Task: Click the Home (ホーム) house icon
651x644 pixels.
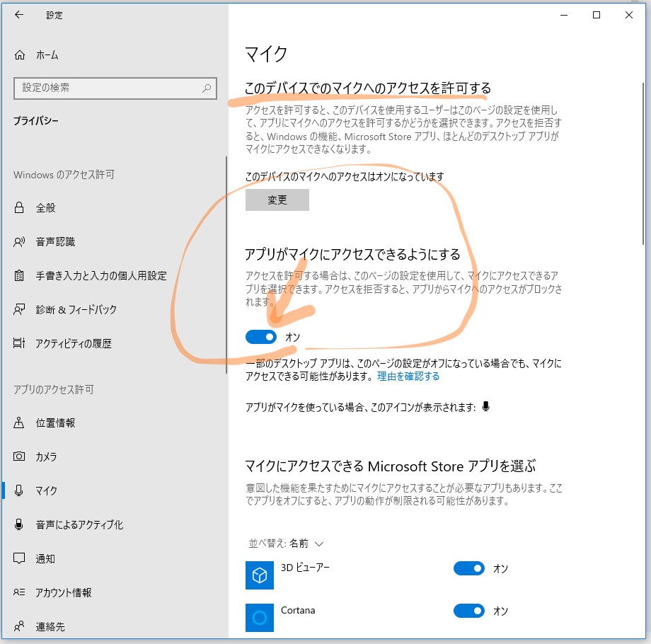Action: (20, 54)
